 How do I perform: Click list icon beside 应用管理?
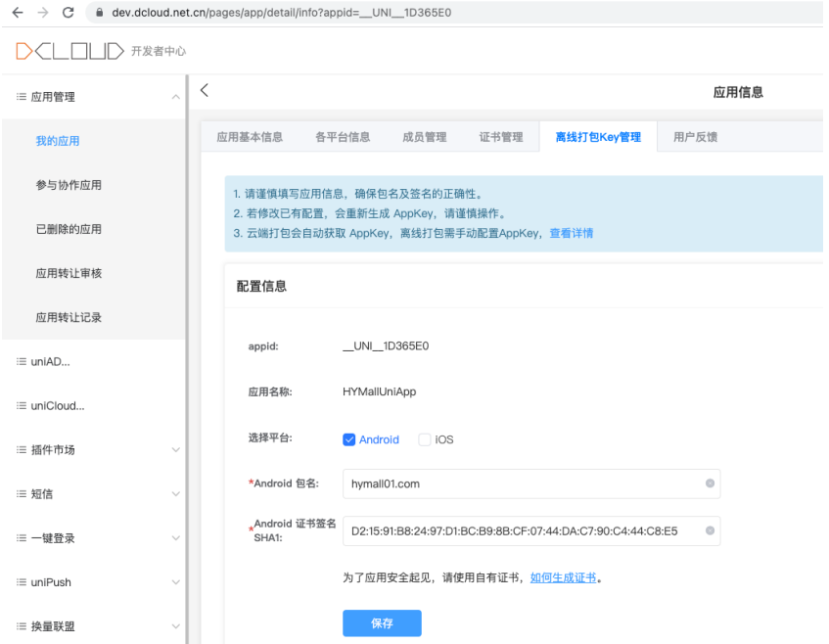tap(22, 97)
